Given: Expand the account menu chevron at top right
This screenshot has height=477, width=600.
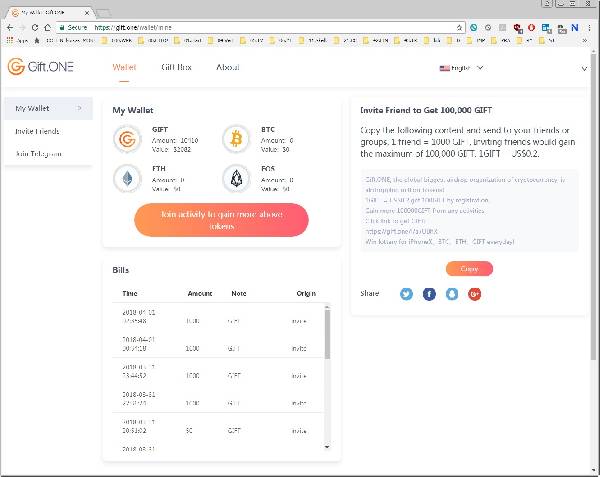Looking at the screenshot, I should pos(584,68).
